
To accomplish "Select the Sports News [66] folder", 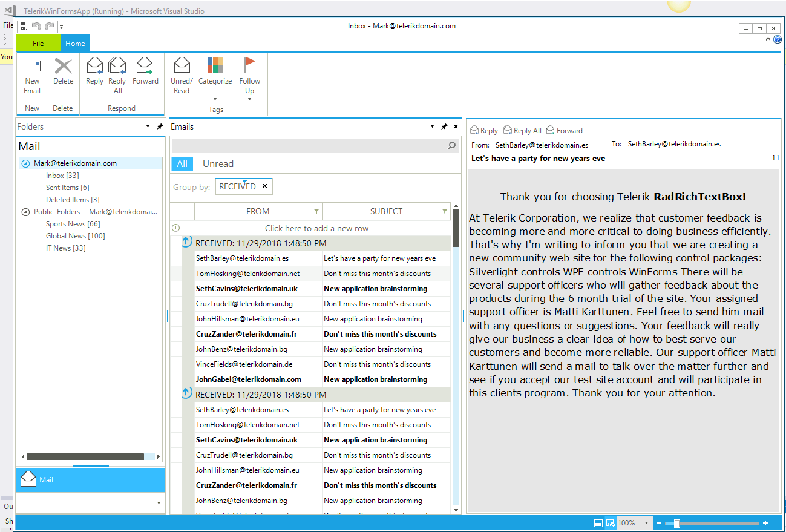I will [73, 224].
